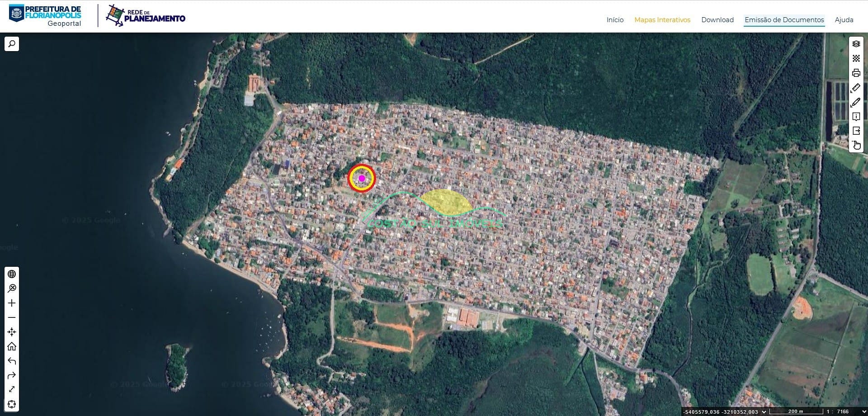
Task: Toggle fullscreen with diagonal arrows icon
Action: pos(12,389)
